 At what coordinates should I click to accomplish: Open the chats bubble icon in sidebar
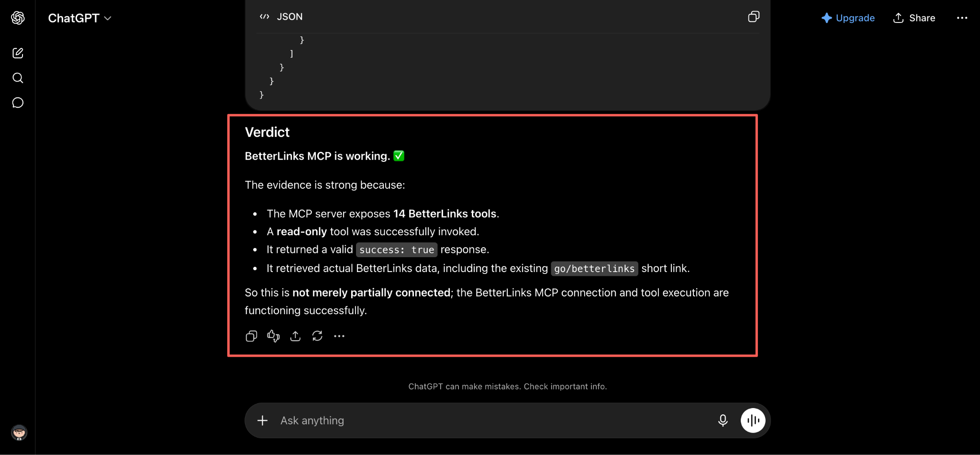click(x=18, y=103)
